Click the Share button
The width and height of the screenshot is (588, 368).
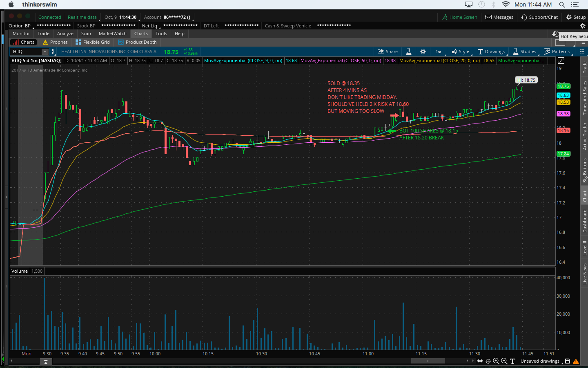click(388, 52)
